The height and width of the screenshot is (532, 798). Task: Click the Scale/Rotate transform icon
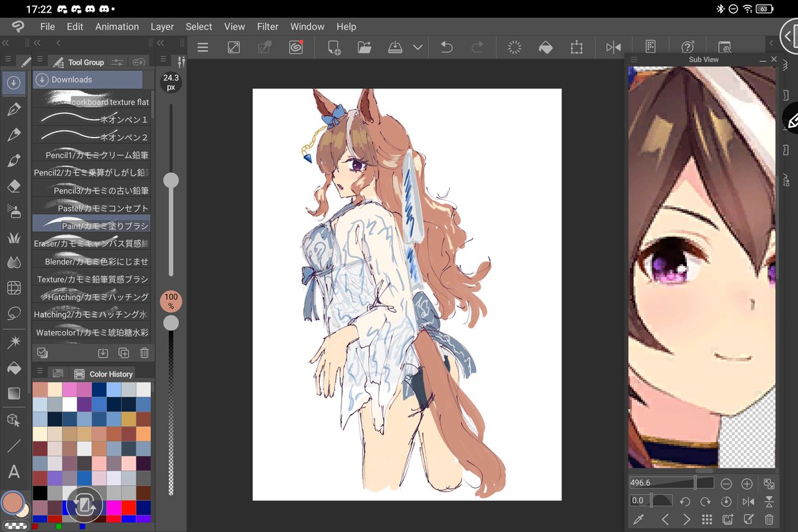coord(577,47)
